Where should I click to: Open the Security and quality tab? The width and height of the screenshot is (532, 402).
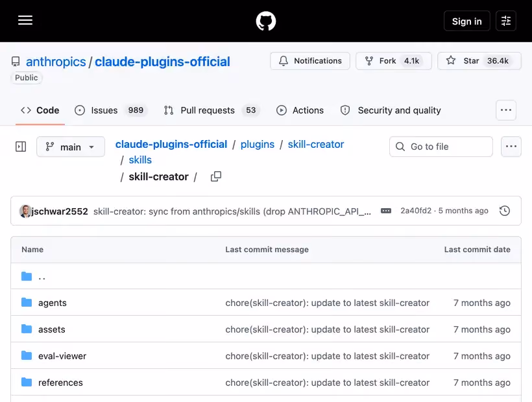pyautogui.click(x=391, y=110)
